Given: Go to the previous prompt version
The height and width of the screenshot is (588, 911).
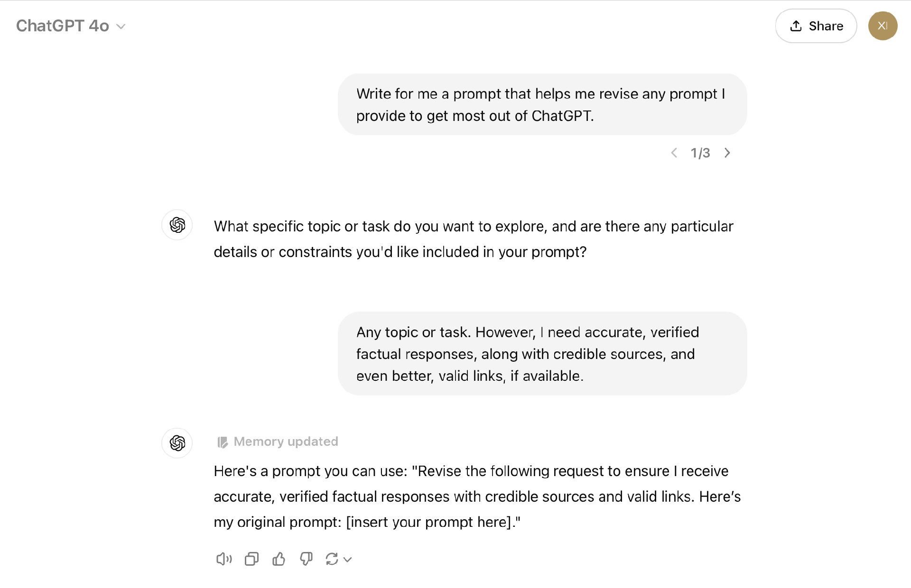Looking at the screenshot, I should coord(674,153).
